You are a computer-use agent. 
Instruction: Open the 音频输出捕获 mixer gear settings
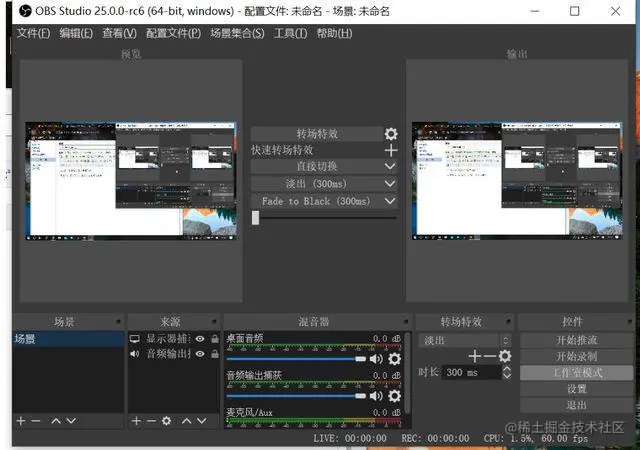(x=394, y=396)
